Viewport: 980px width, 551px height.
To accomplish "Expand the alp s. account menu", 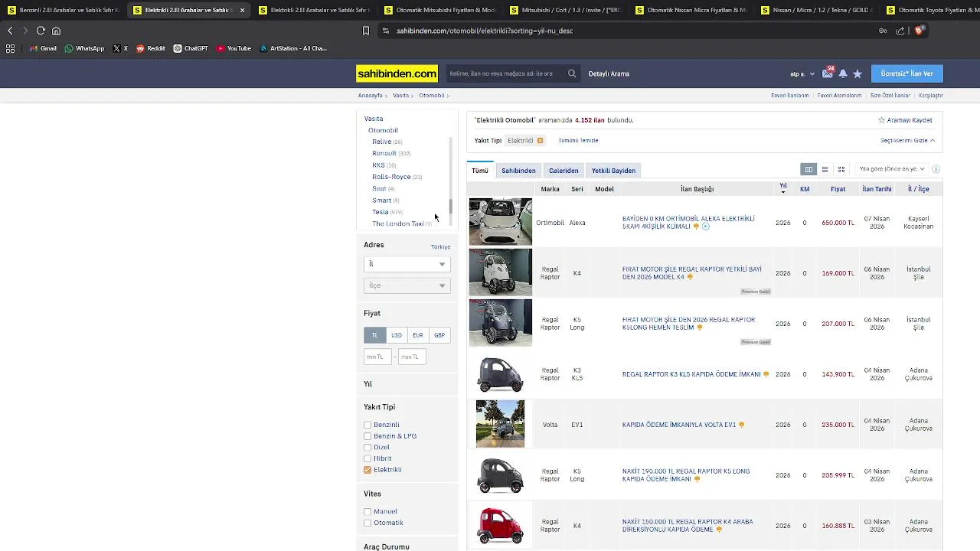I will (802, 74).
